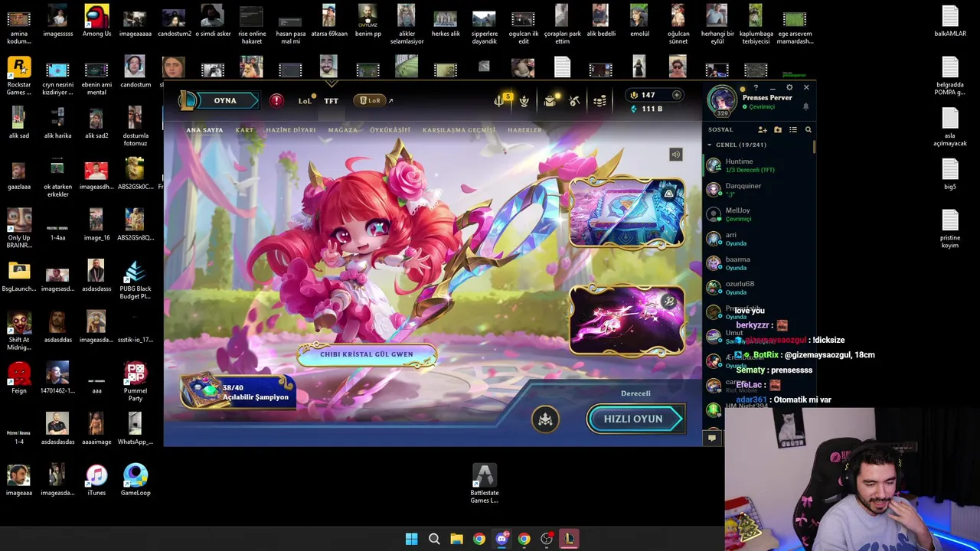Viewport: 980px width, 551px height.
Task: Select the Rockstar Games desktop shortcut
Action: [x=19, y=76]
